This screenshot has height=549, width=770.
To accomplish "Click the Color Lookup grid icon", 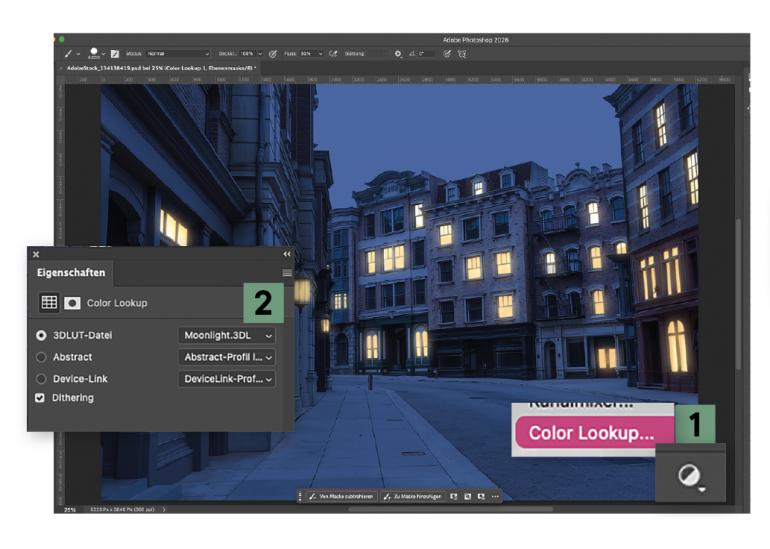I will click(x=49, y=302).
